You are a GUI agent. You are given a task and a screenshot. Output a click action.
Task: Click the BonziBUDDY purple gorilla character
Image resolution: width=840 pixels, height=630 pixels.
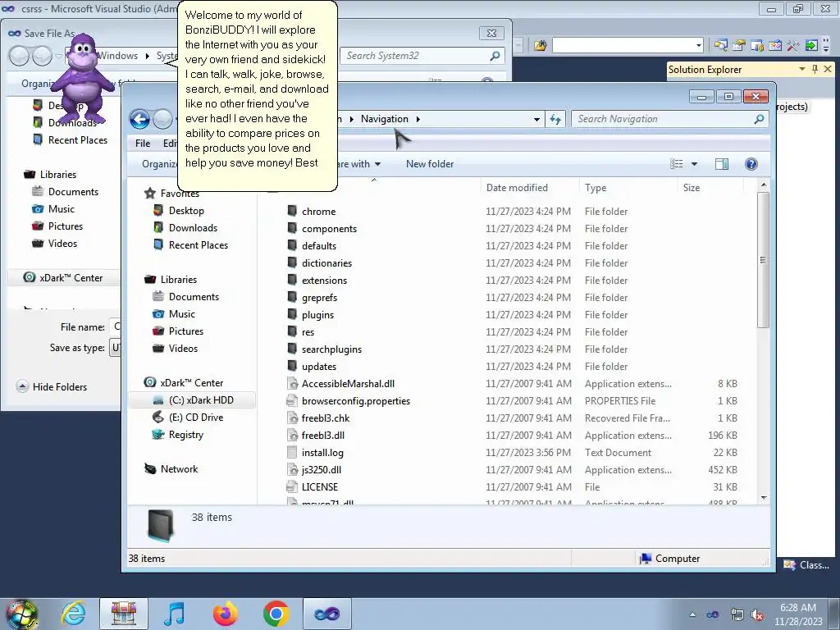[81, 78]
